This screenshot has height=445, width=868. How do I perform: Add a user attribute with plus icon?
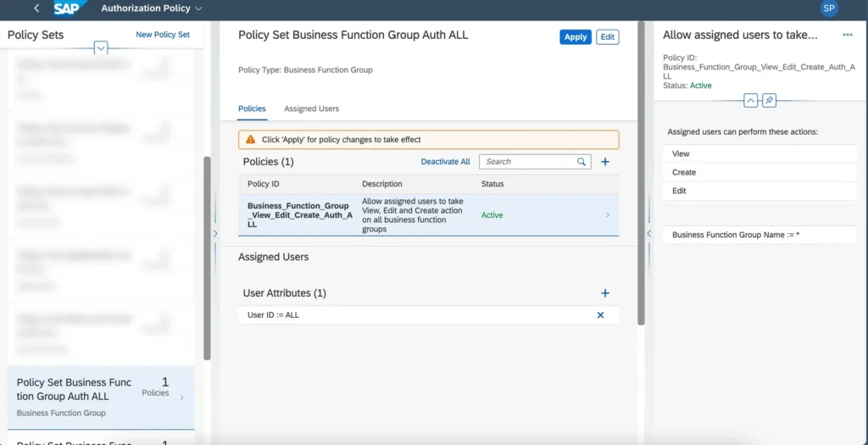point(605,293)
